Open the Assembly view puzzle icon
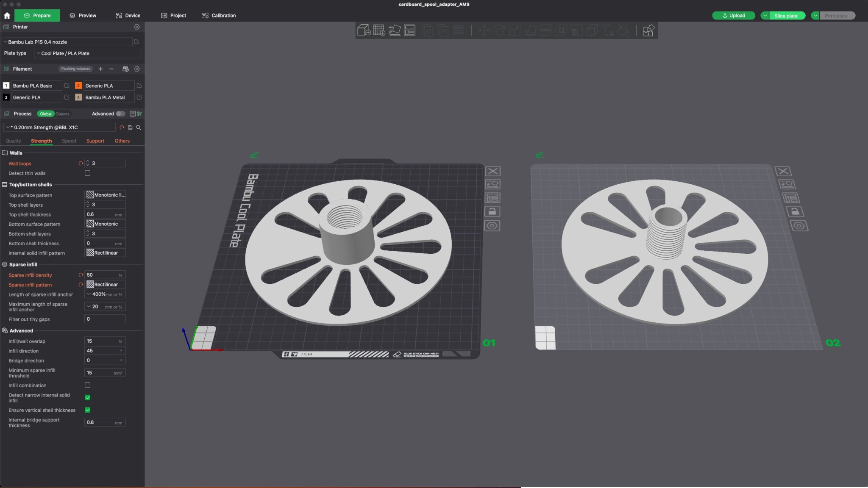 (x=648, y=30)
